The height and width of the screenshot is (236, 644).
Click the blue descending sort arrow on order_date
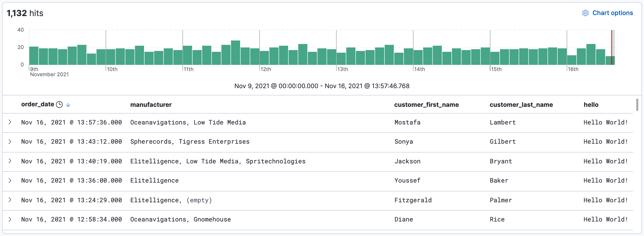click(x=68, y=105)
